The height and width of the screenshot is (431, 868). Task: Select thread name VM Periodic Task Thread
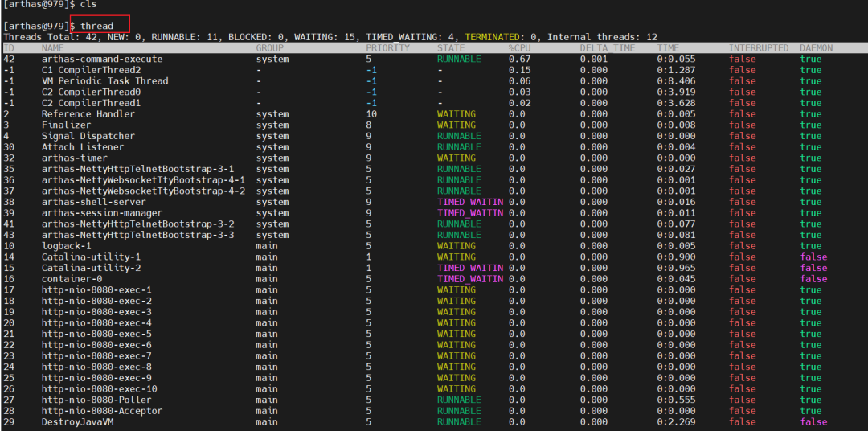[104, 81]
